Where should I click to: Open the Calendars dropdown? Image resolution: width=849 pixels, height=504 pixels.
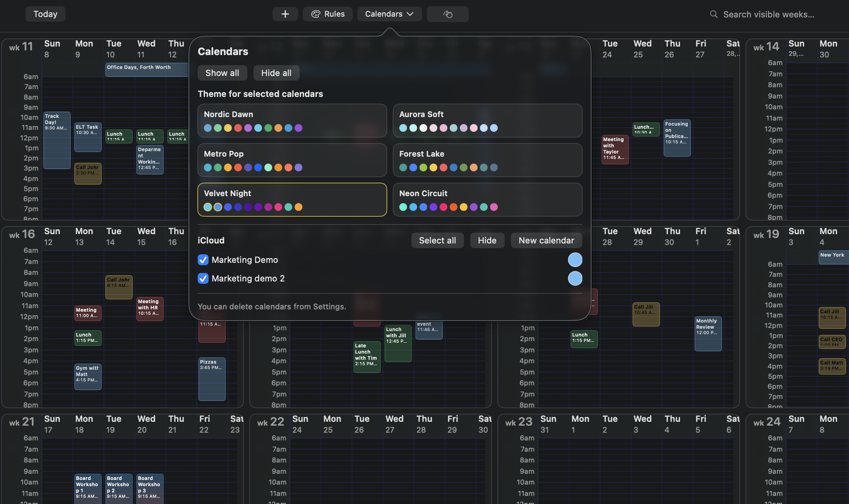[x=389, y=14]
